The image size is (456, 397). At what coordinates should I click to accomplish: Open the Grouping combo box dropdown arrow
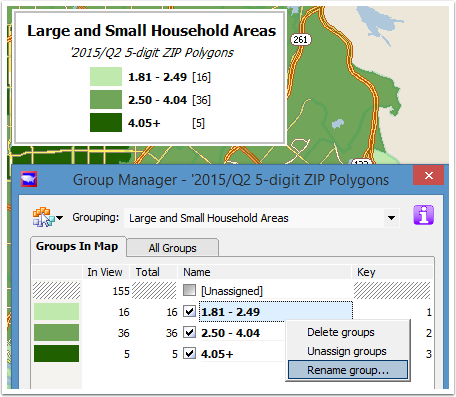tap(391, 218)
